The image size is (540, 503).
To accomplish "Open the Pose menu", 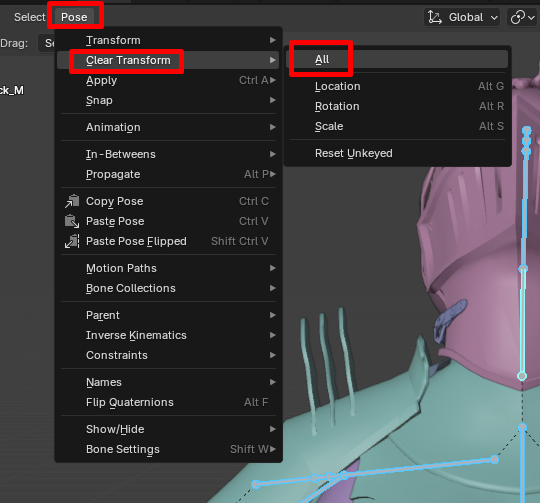I will point(74,17).
